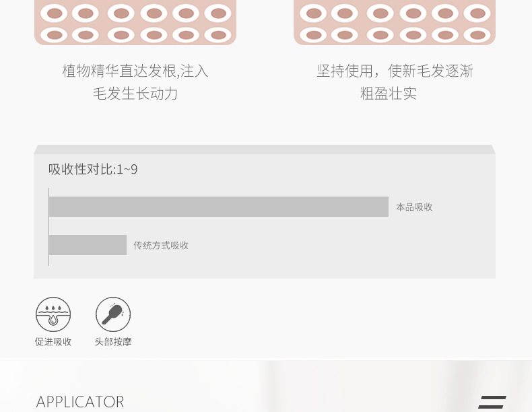The width and height of the screenshot is (532, 412).
Task: Select the 促进吸收 label under the icon
Action: (x=53, y=341)
